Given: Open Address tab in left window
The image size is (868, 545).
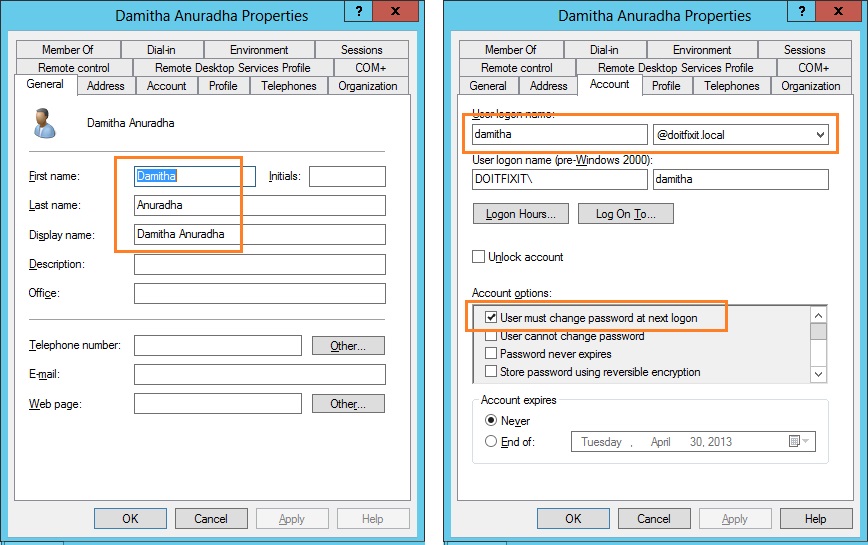Looking at the screenshot, I should point(106,86).
